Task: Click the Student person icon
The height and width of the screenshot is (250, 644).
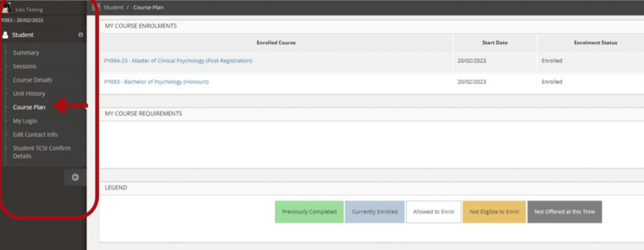Action: tap(5, 35)
